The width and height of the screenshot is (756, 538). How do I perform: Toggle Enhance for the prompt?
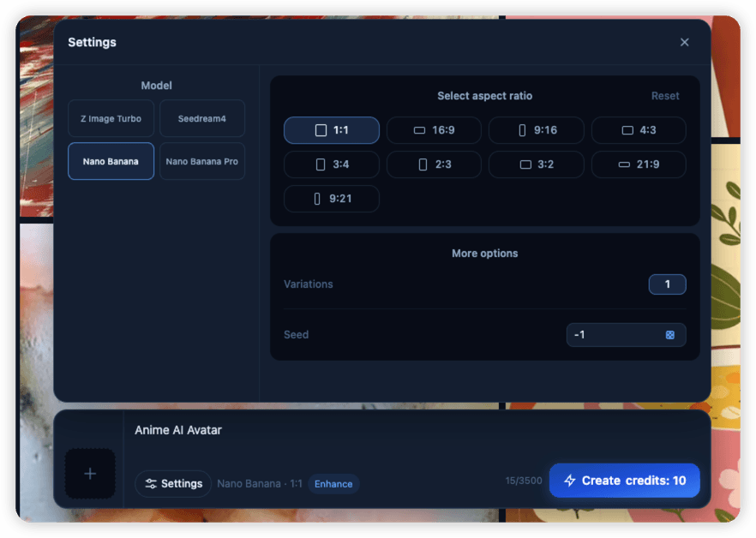click(333, 484)
